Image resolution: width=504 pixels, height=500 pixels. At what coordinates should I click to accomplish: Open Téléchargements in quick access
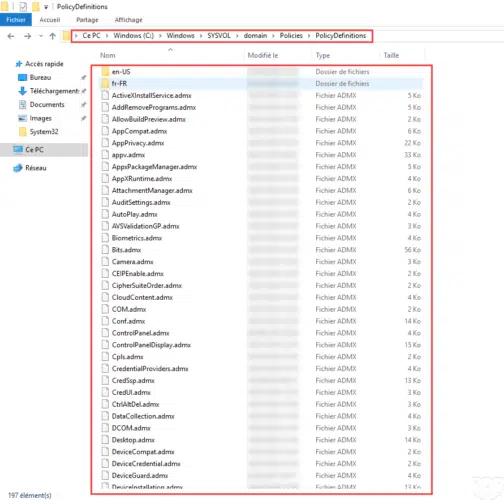54,91
